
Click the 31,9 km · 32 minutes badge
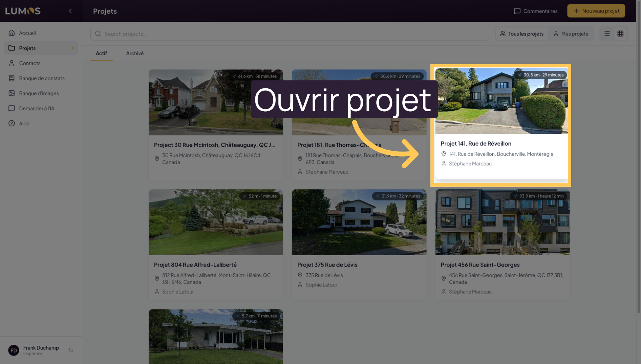click(398, 196)
